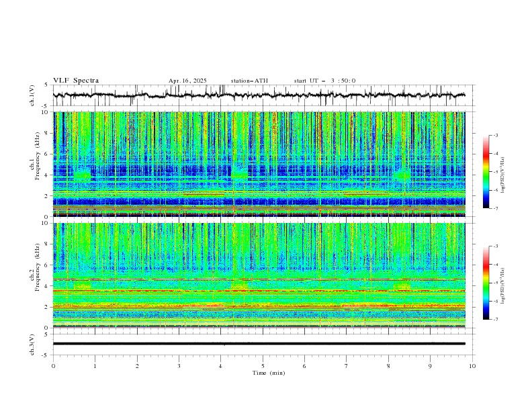Click the time axis tick label "4"
The width and height of the screenshot is (532, 411).
(x=220, y=366)
